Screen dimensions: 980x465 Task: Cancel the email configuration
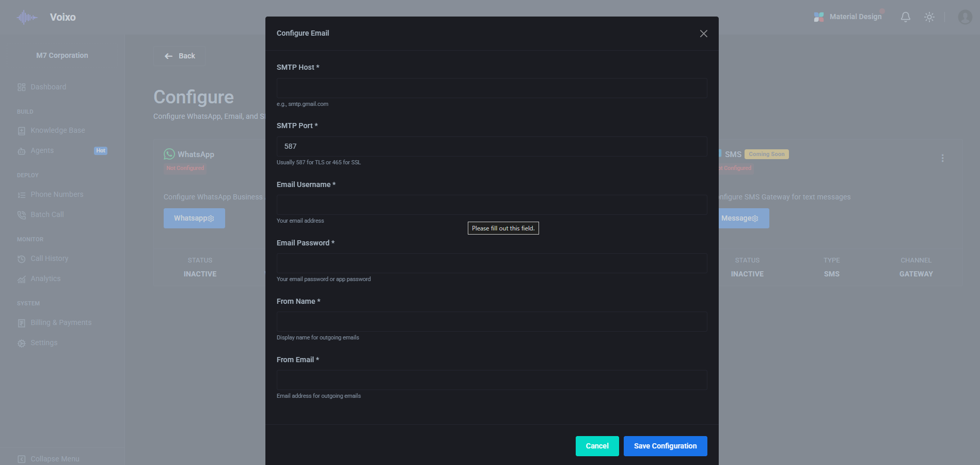point(597,446)
